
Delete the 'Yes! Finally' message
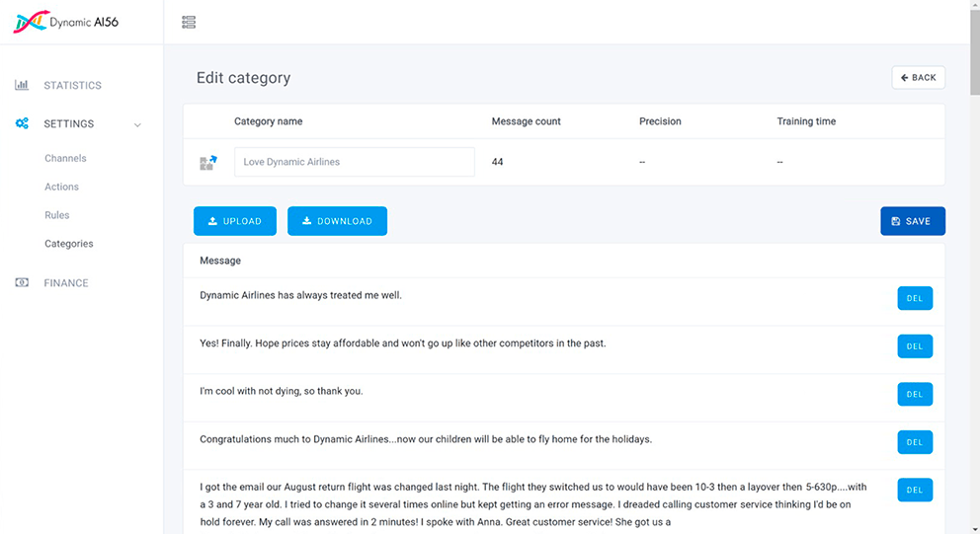(x=915, y=346)
